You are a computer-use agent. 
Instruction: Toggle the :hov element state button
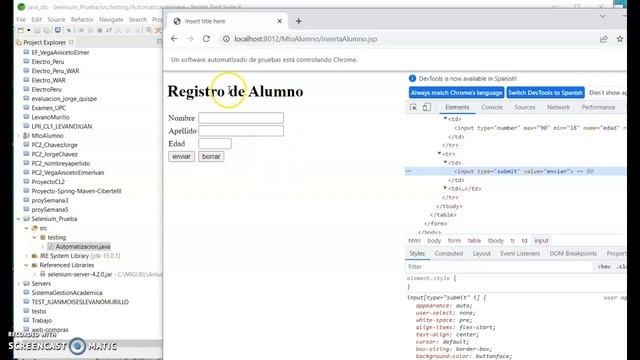point(604,267)
